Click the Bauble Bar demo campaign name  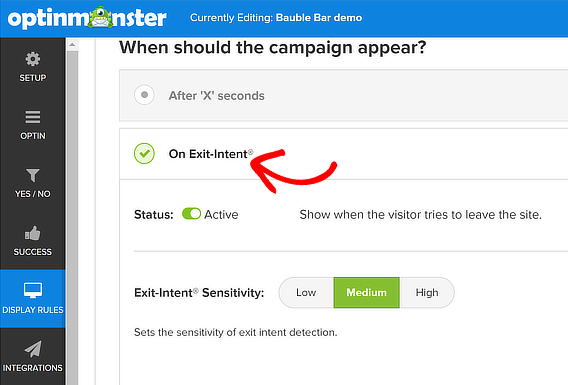pos(319,17)
